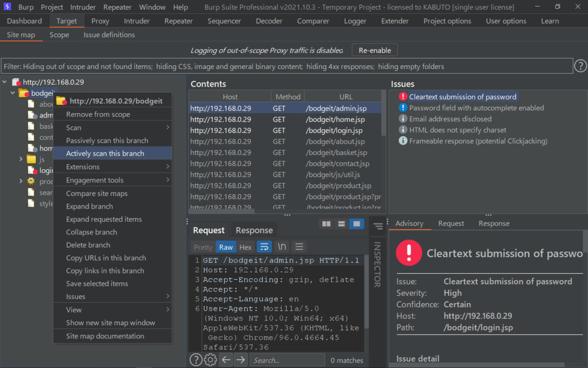This screenshot has width=588, height=368.
Task: Select top-bottom split layout icon
Action: point(342,224)
